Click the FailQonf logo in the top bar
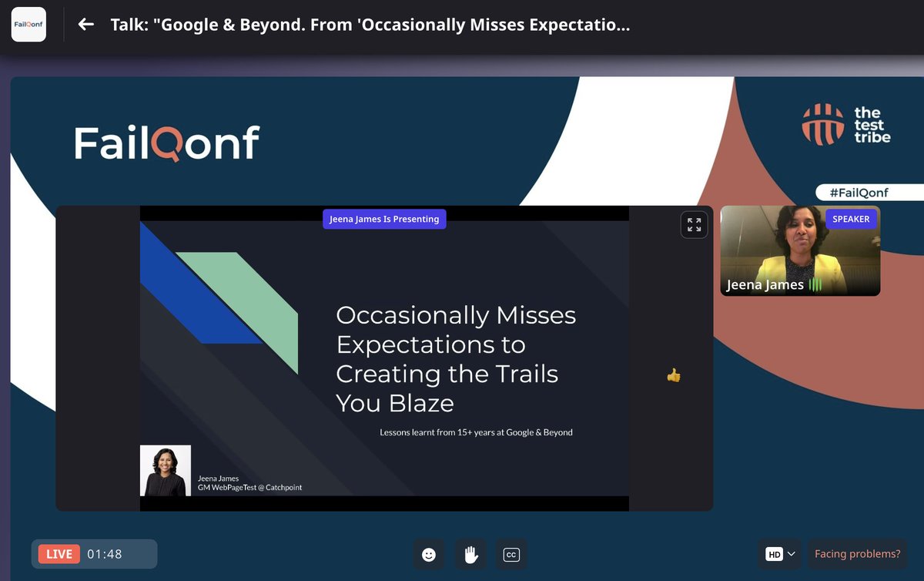924x581 pixels. 28,25
